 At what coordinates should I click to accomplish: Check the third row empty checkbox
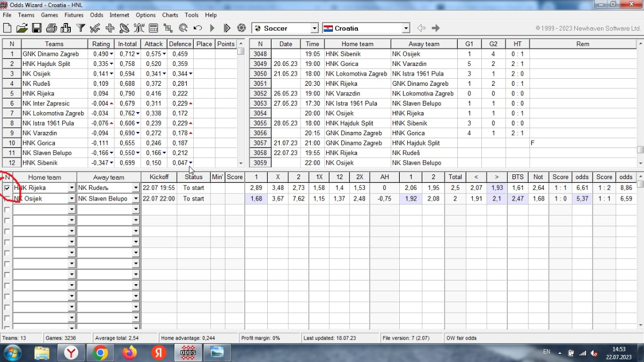[x=7, y=210]
